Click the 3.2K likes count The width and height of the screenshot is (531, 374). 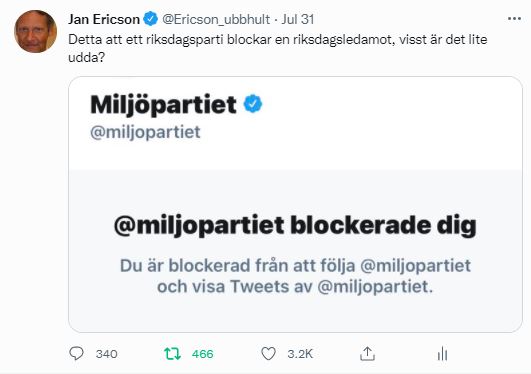300,354
